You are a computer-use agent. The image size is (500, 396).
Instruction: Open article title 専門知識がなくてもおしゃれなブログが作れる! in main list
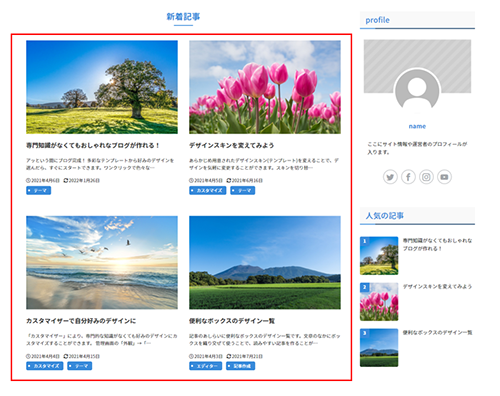click(93, 146)
